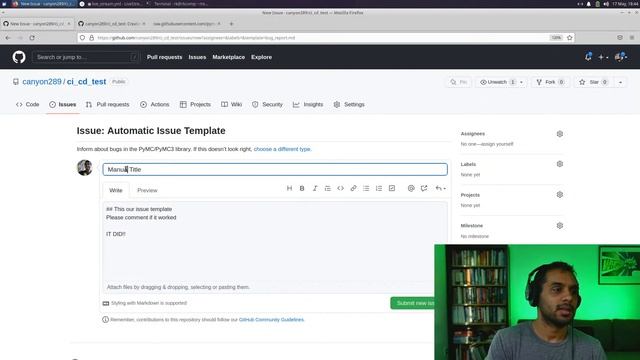Focus the Search or jump to field
The image size is (640, 360).
pyautogui.click(x=86, y=57)
